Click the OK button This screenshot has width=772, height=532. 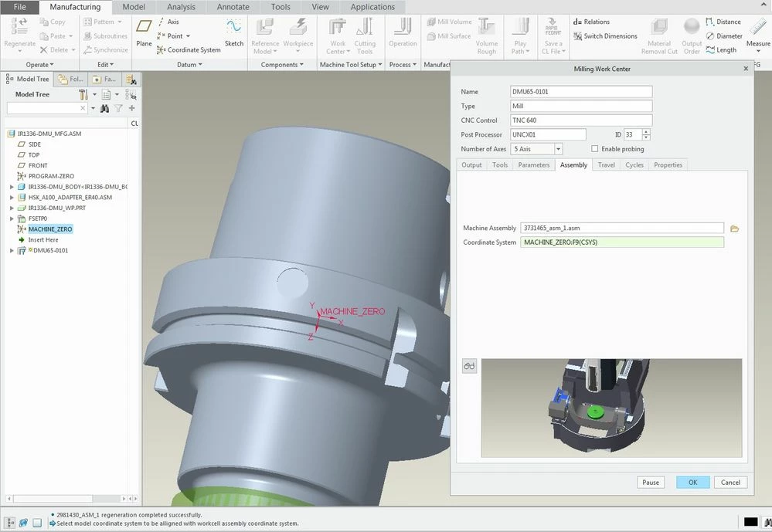tap(692, 483)
